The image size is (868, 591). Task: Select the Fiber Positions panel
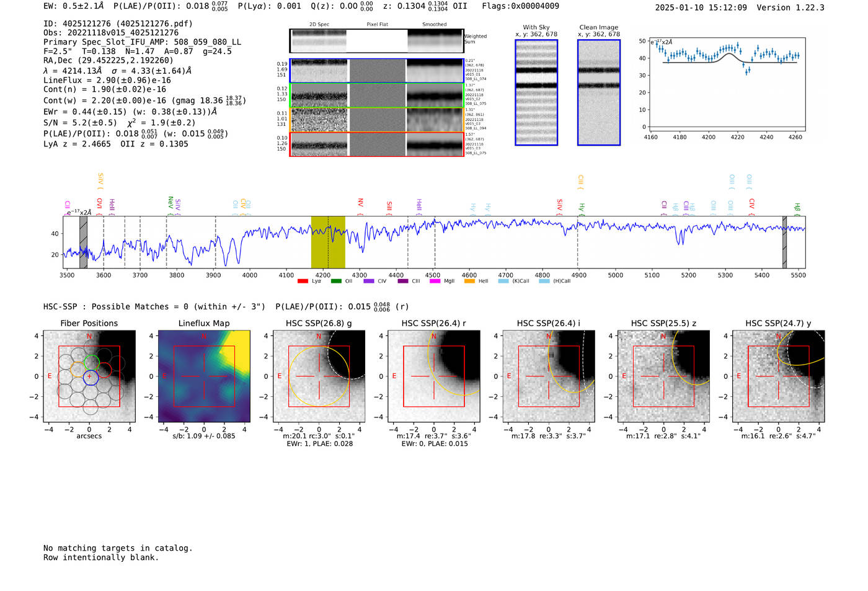(x=89, y=376)
